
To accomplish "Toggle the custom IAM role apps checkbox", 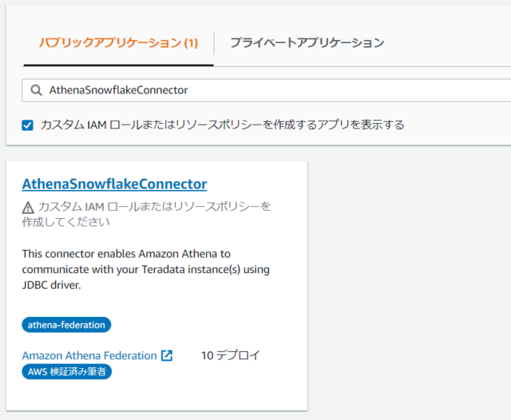I will coord(27,125).
